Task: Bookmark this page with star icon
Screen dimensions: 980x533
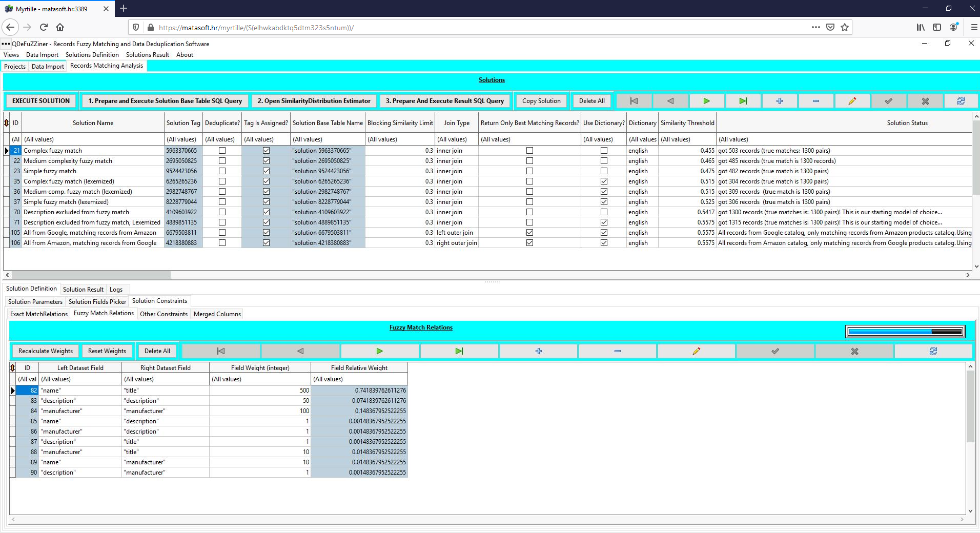Action: coord(845,27)
